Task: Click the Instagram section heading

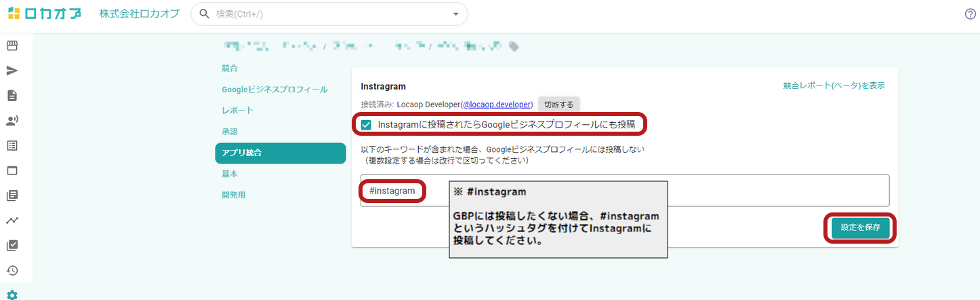Action: (x=383, y=86)
